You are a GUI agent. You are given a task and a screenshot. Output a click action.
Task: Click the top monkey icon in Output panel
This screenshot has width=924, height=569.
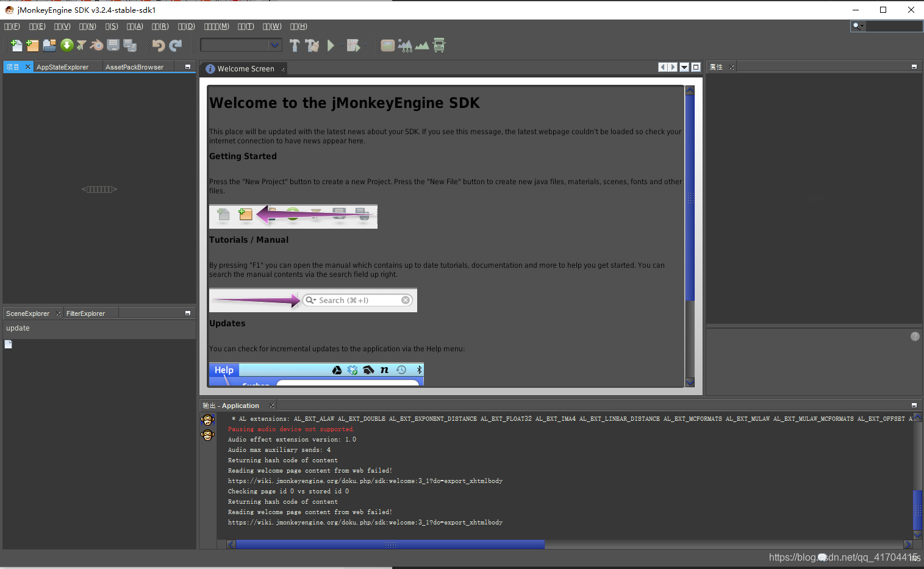pyautogui.click(x=208, y=420)
